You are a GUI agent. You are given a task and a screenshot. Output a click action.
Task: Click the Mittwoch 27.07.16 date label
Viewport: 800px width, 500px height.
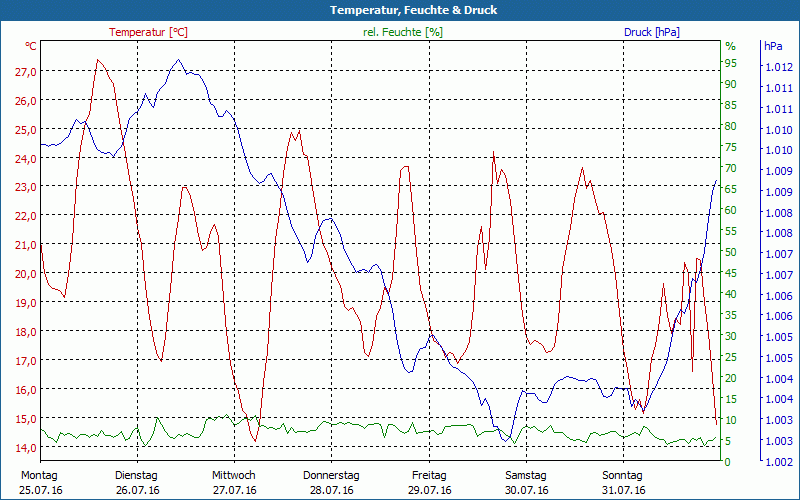234,482
